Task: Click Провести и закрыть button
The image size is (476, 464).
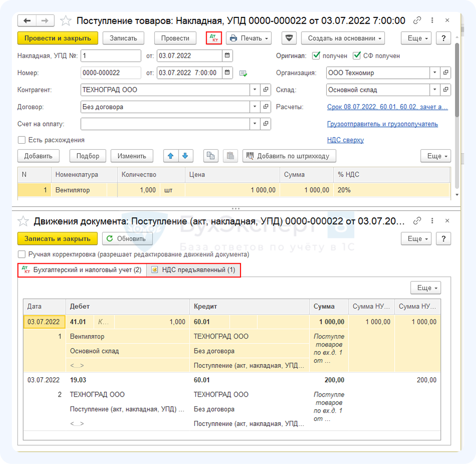Action: (x=57, y=38)
